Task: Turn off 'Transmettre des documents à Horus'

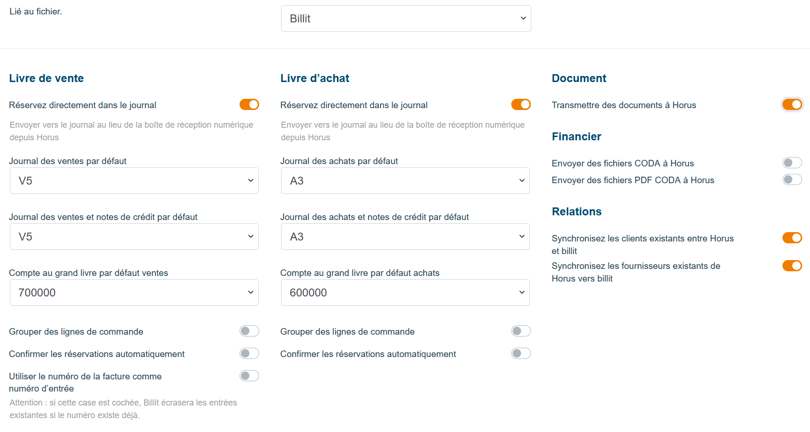Action: pos(792,104)
